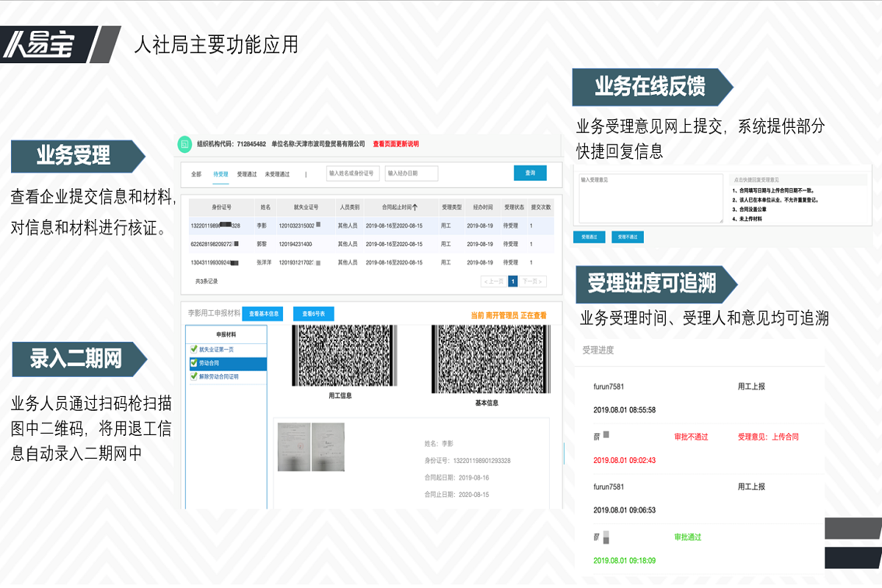Click the ascending sort arrow on 合同起止时间 column
Image resolution: width=882 pixels, height=588 pixels.
[417, 207]
